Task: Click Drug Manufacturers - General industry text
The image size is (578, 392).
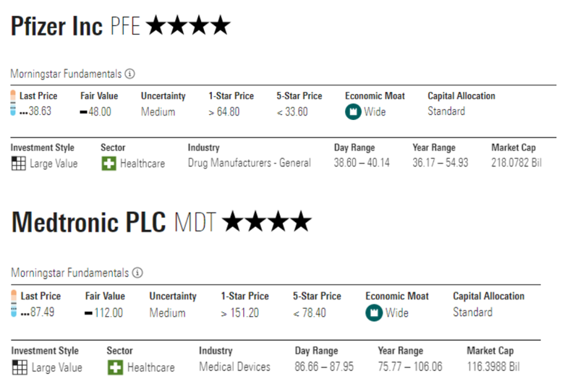Action: pos(249,163)
